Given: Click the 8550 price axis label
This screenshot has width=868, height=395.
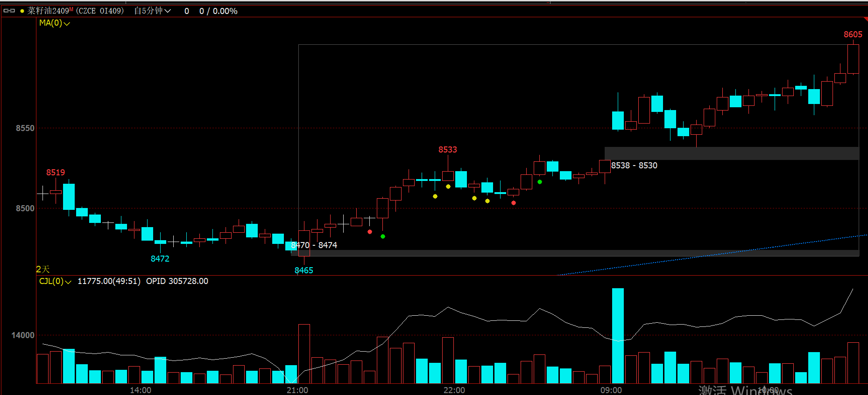Looking at the screenshot, I should click(x=25, y=128).
